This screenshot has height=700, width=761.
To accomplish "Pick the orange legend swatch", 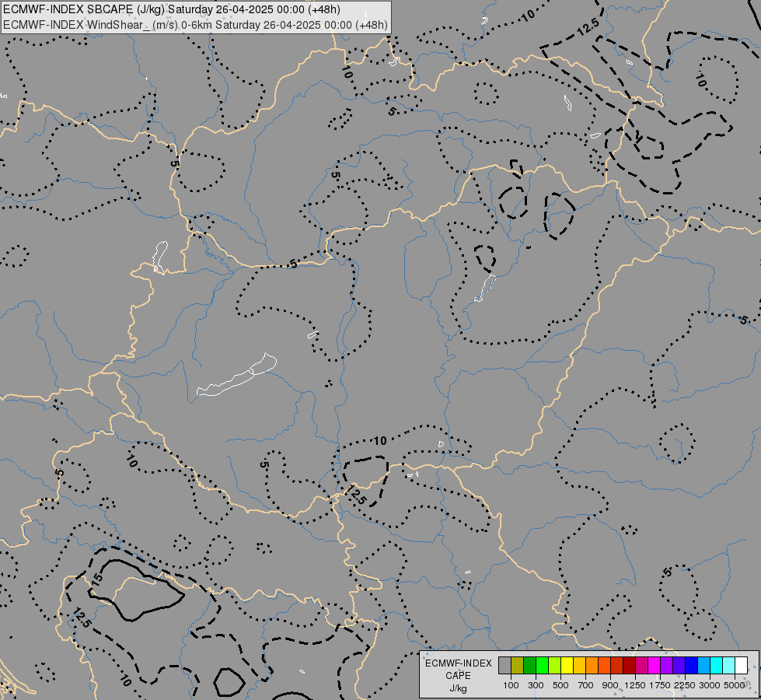I will (x=592, y=665).
